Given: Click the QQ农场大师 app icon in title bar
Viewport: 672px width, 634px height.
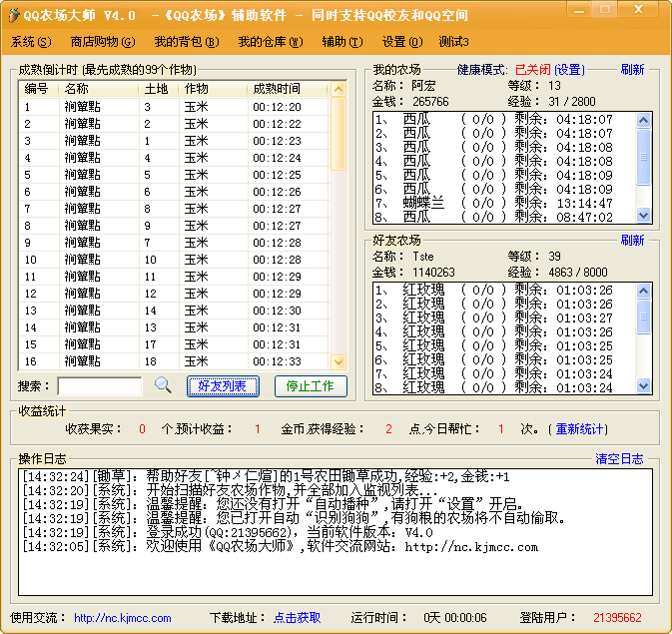Looking at the screenshot, I should point(13,15).
